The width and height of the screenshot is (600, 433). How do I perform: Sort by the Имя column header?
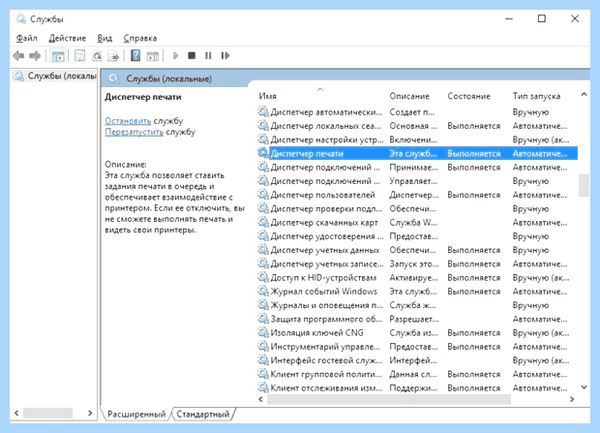(x=268, y=96)
